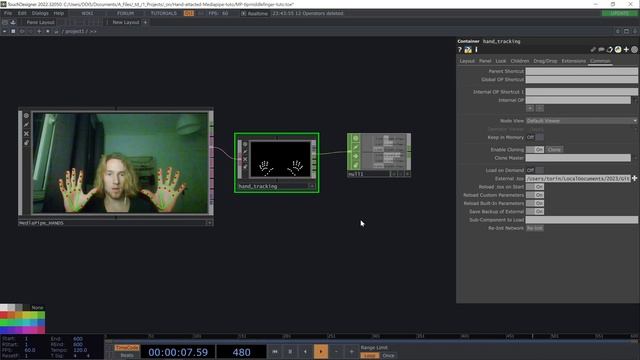
Task: Expand hand_tracking node bottom-right arrow
Action: [x=311, y=186]
